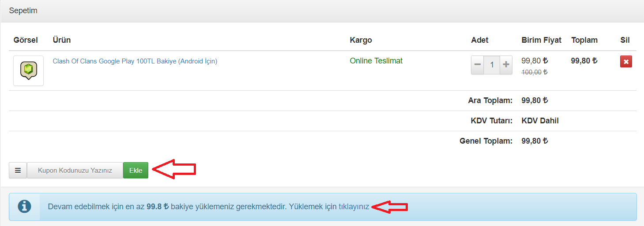Click the Adet column header
The height and width of the screenshot is (226, 644).
pos(480,40)
